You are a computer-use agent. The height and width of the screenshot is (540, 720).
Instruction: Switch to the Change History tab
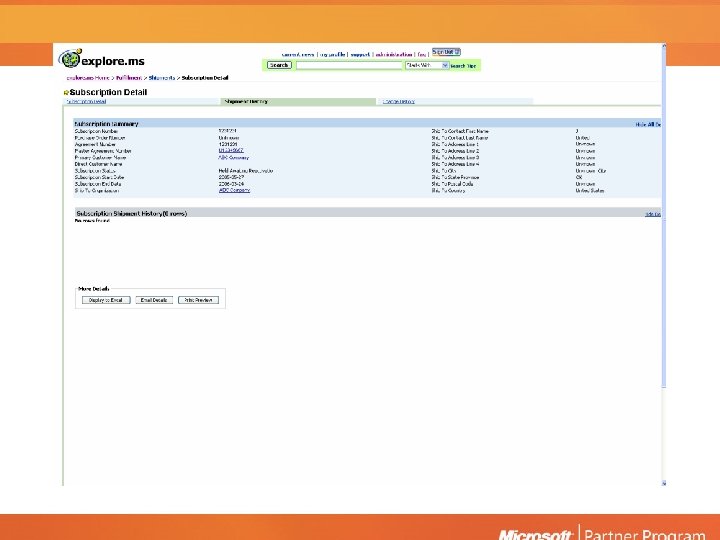coord(399,101)
